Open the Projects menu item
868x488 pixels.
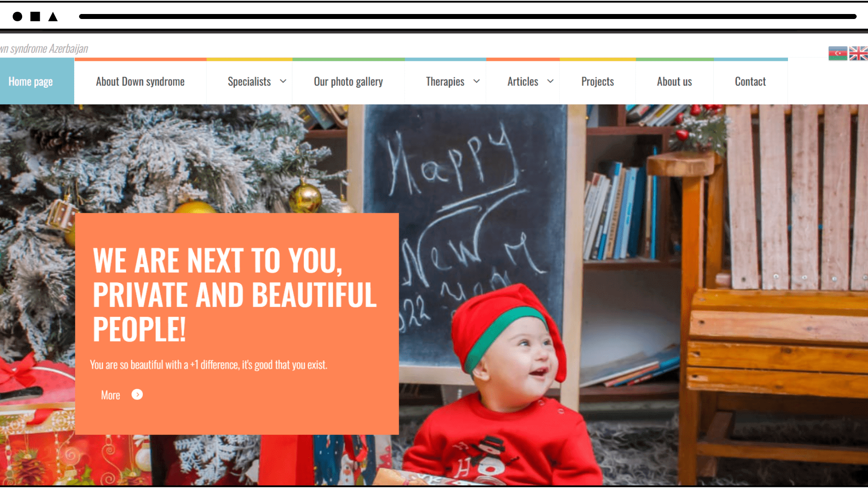click(x=597, y=81)
